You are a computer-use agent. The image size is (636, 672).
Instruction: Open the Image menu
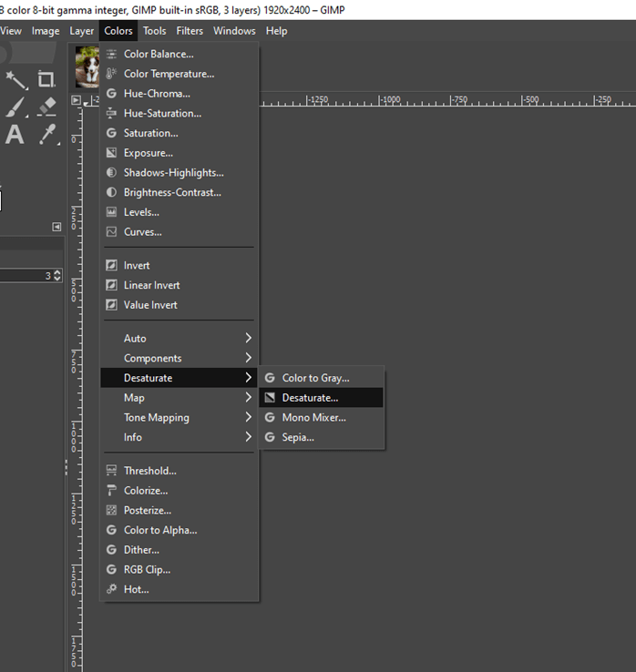[x=46, y=31]
